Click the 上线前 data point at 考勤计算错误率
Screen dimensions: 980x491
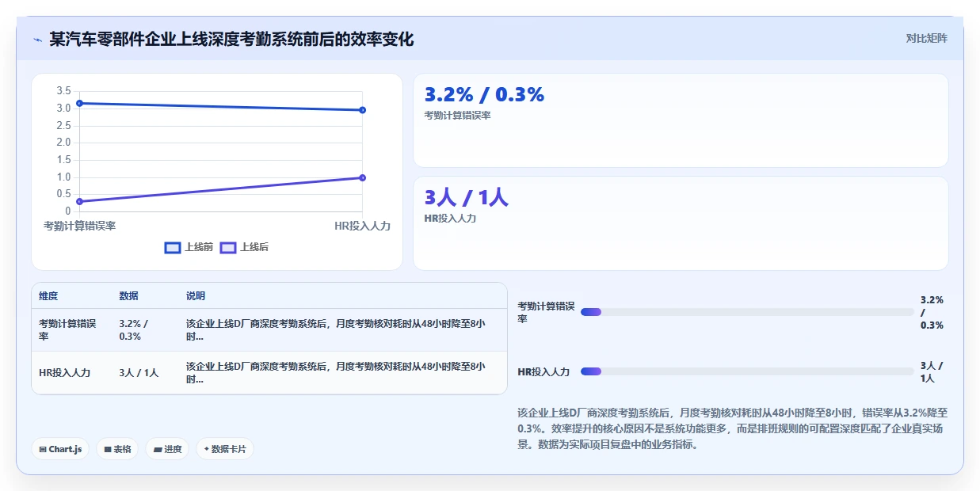[79, 103]
